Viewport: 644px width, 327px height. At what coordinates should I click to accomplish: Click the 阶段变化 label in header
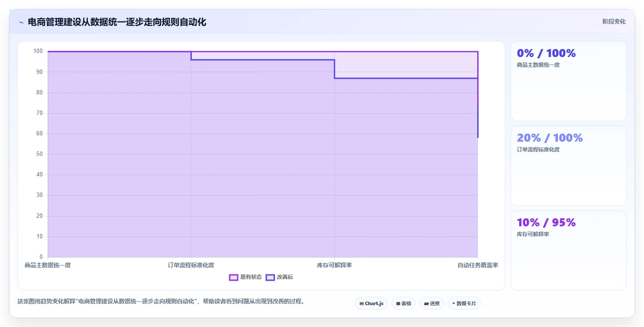[x=614, y=21]
